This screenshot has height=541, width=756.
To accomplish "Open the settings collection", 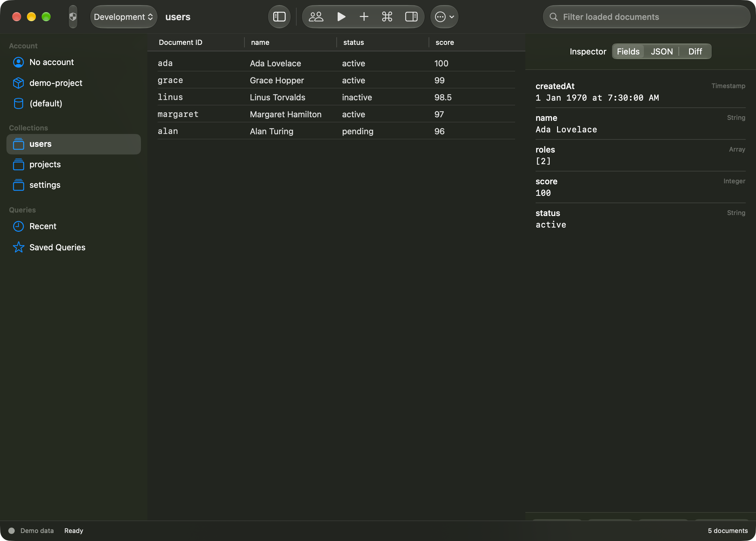I will pyautogui.click(x=74, y=185).
